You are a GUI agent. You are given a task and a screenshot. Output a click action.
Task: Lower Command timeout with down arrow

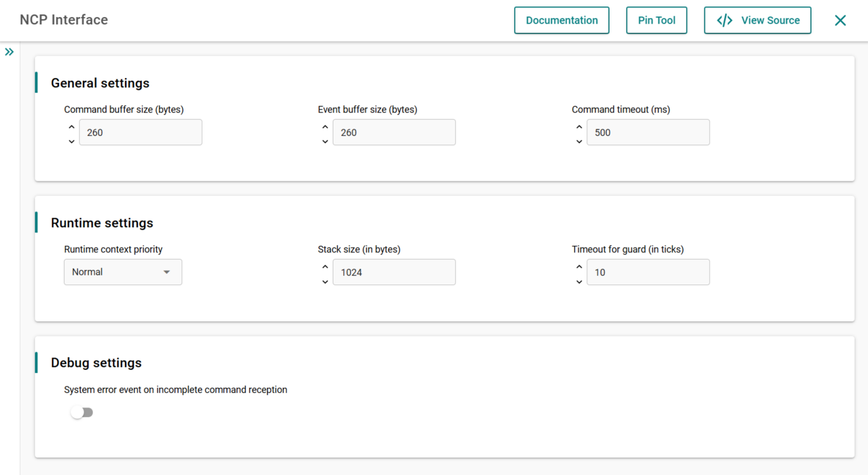coord(579,141)
